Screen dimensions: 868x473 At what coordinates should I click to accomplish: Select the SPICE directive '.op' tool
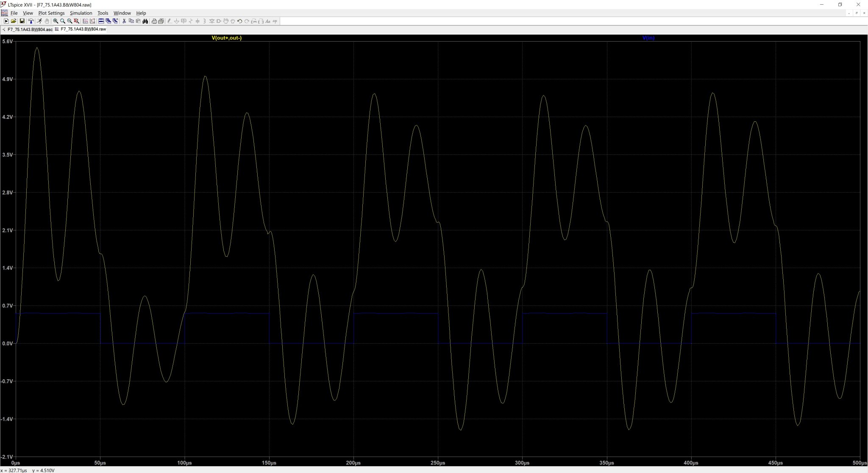click(275, 21)
